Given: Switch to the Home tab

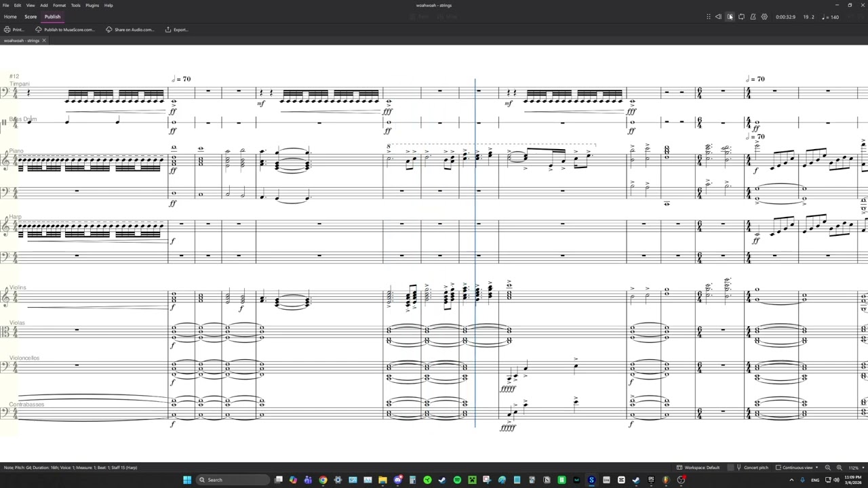Looking at the screenshot, I should [10, 16].
